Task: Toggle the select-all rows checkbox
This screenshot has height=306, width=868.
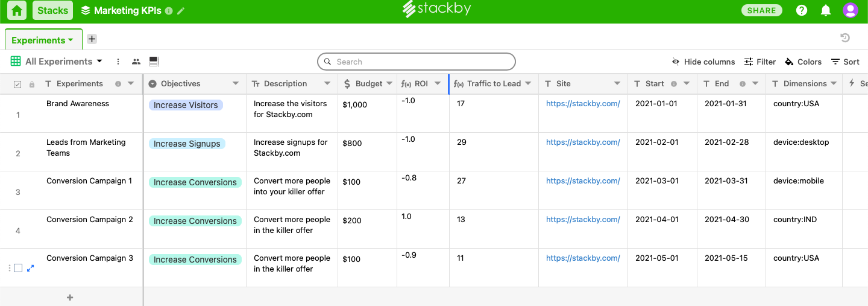Action: coord(17,84)
